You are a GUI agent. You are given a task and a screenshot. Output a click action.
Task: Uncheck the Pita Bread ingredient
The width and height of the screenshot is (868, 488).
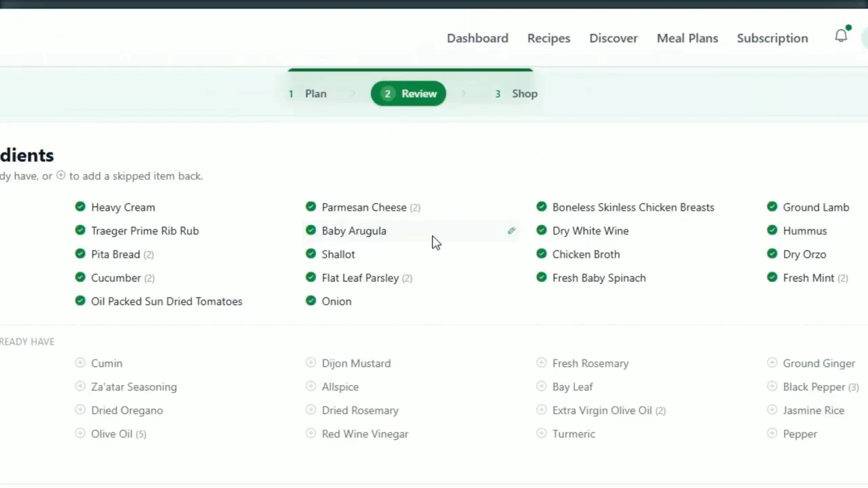coord(80,254)
